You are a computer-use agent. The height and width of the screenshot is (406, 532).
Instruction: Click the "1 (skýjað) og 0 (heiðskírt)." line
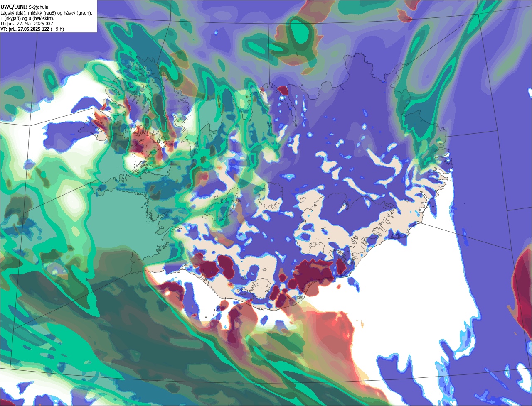(27, 18)
